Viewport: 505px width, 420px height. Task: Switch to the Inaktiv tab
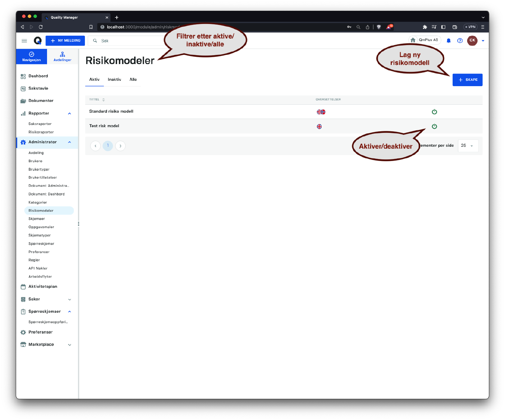tap(114, 80)
